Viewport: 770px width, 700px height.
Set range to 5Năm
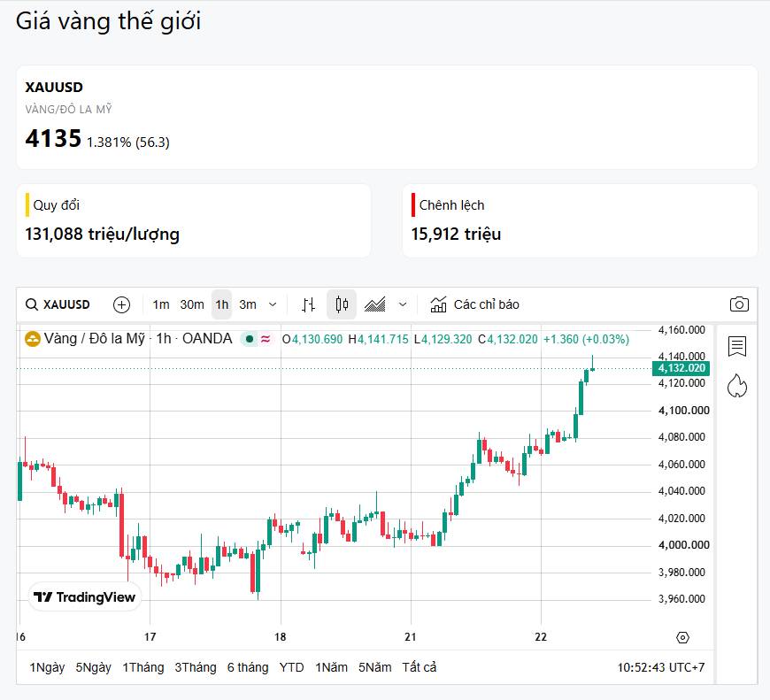point(374,667)
